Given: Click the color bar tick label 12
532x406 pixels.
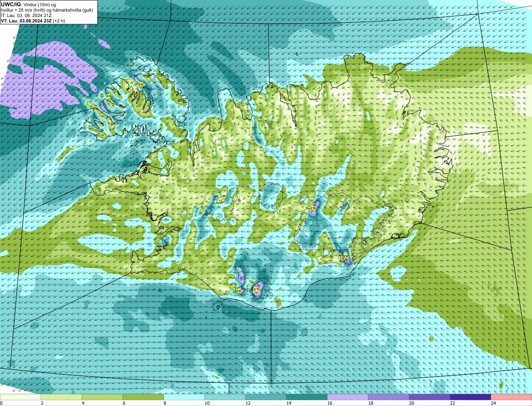Looking at the screenshot, I should 248,403.
